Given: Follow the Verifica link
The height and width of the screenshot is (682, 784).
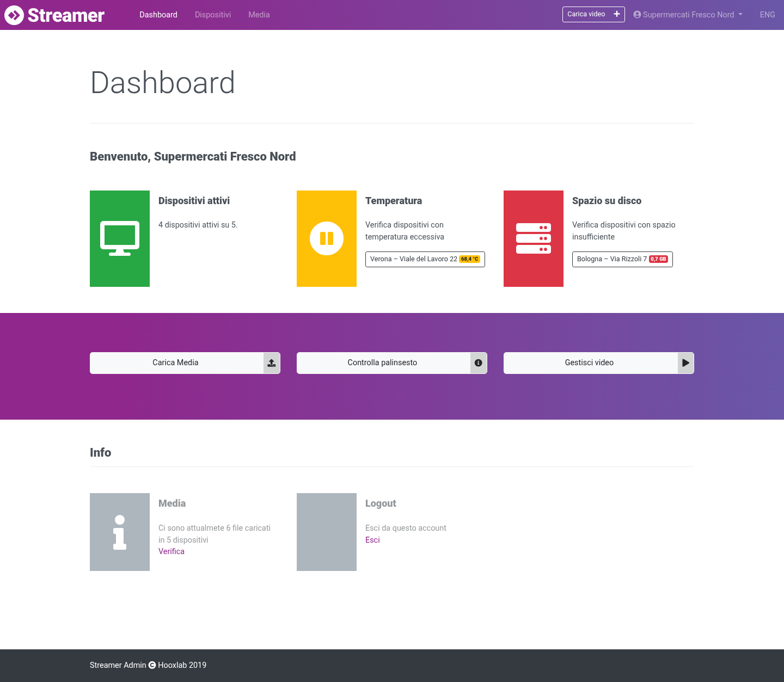Looking at the screenshot, I should [171, 551].
